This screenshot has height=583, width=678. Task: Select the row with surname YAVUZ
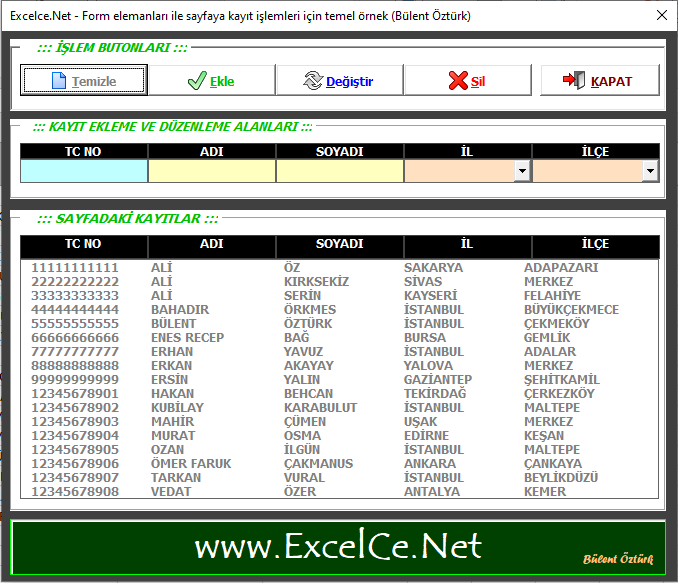click(x=339, y=352)
